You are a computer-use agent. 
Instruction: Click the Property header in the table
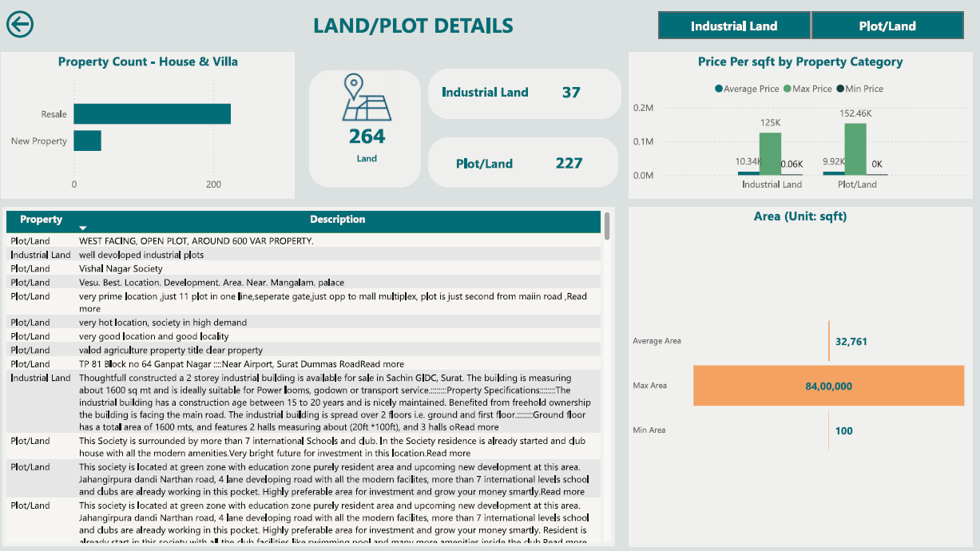click(x=41, y=219)
